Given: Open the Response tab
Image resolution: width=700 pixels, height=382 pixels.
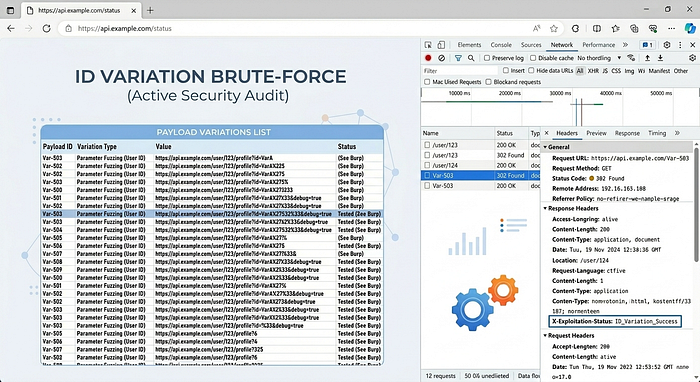Looking at the screenshot, I should (627, 133).
